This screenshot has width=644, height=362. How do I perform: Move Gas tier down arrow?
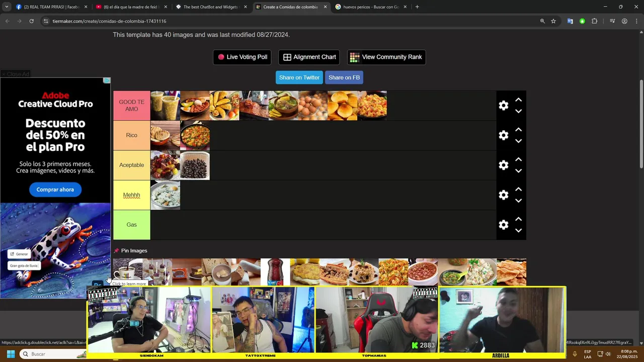point(518,230)
